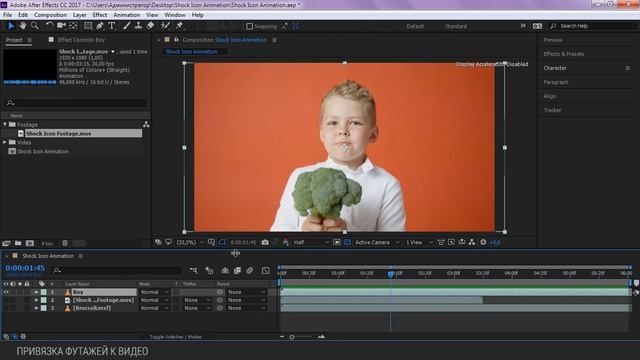Click the snapshot camera icon in viewer
This screenshot has height=360, width=640.
point(265,242)
